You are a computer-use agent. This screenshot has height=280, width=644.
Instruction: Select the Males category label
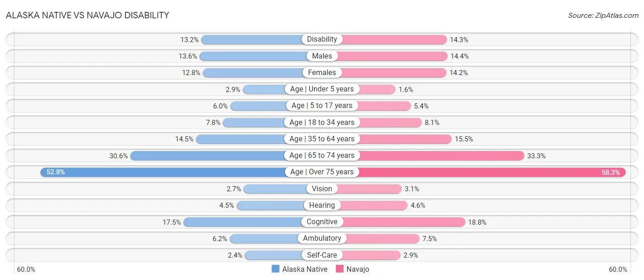(x=322, y=56)
